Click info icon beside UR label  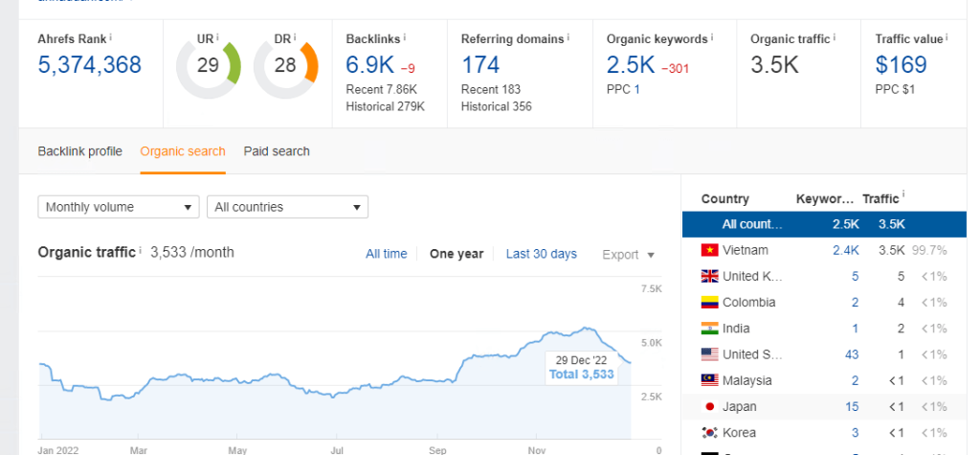pyautogui.click(x=217, y=37)
